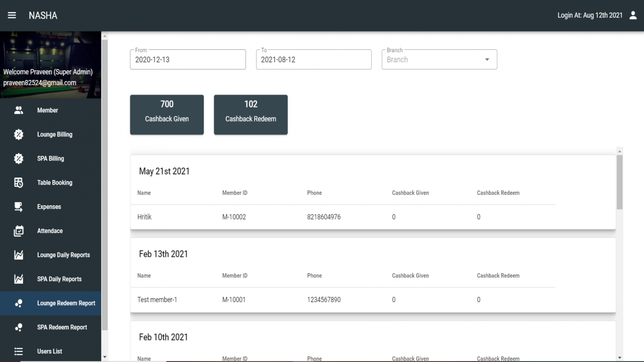Click the report list scrollbar thumb

point(620,182)
